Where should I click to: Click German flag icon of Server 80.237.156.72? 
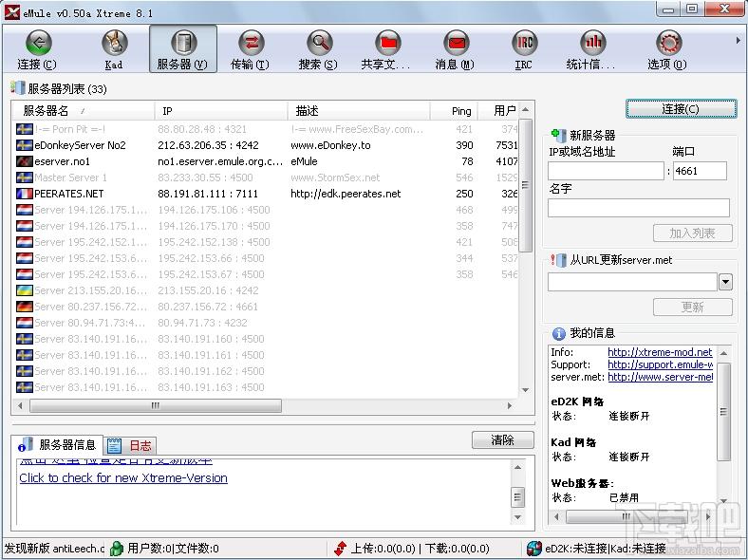pos(25,307)
